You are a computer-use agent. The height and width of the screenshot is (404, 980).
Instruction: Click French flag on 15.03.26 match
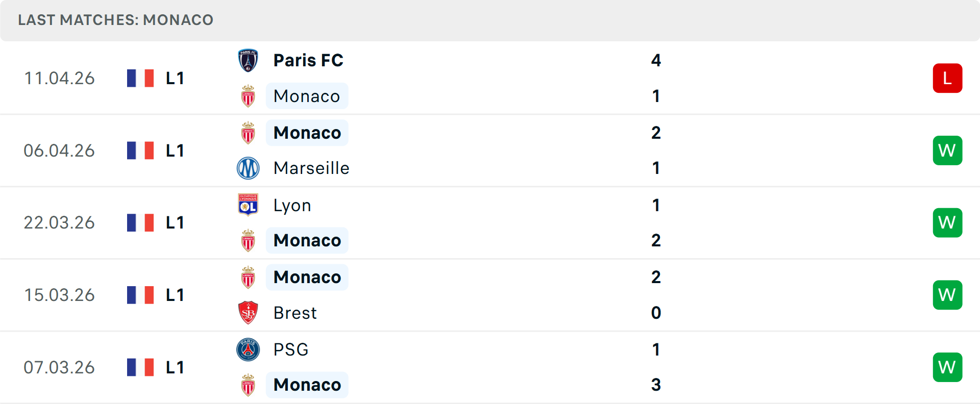click(x=140, y=295)
